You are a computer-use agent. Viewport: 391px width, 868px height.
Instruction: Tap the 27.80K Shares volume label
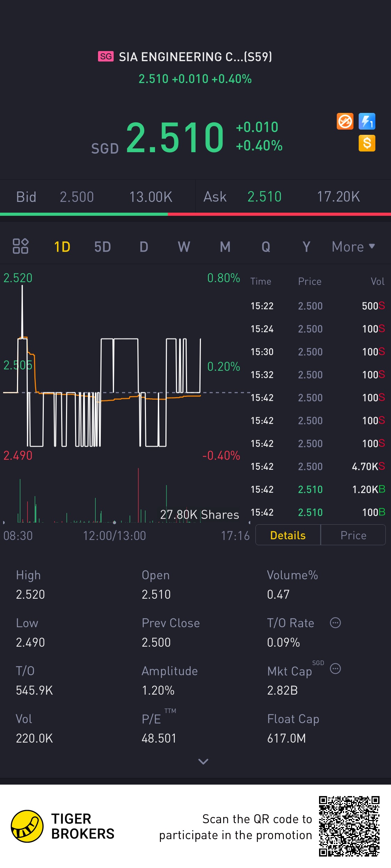[x=199, y=515]
